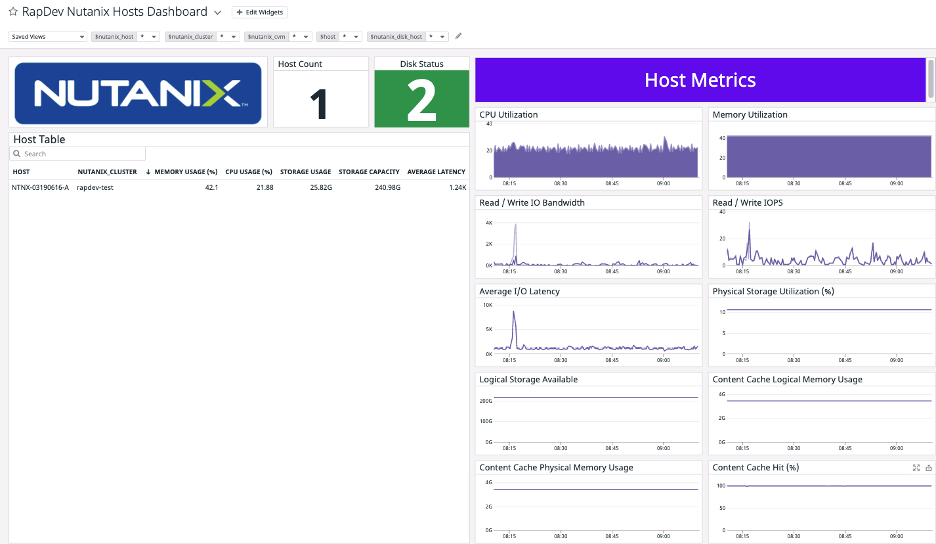This screenshot has height=544, width=936.
Task: Click the Read / Write IOPS title
Action: tap(747, 203)
